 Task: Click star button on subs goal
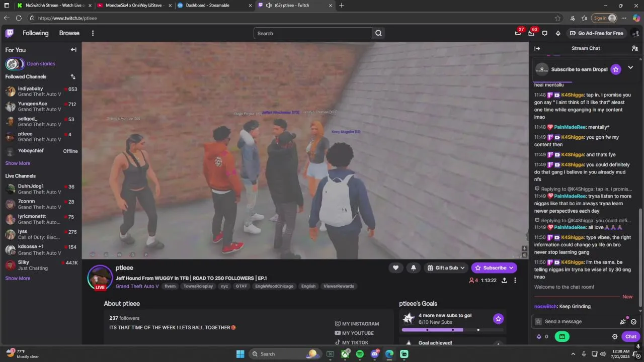click(x=498, y=319)
